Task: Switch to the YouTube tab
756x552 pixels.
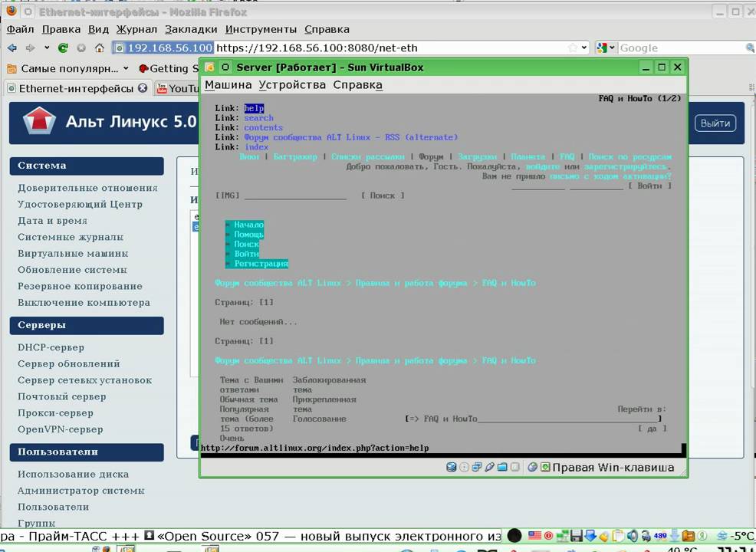Action: pos(177,88)
